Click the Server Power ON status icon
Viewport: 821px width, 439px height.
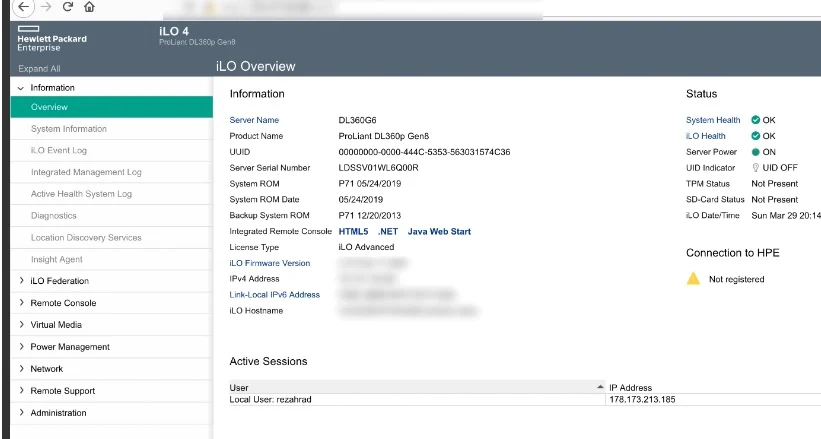click(756, 152)
